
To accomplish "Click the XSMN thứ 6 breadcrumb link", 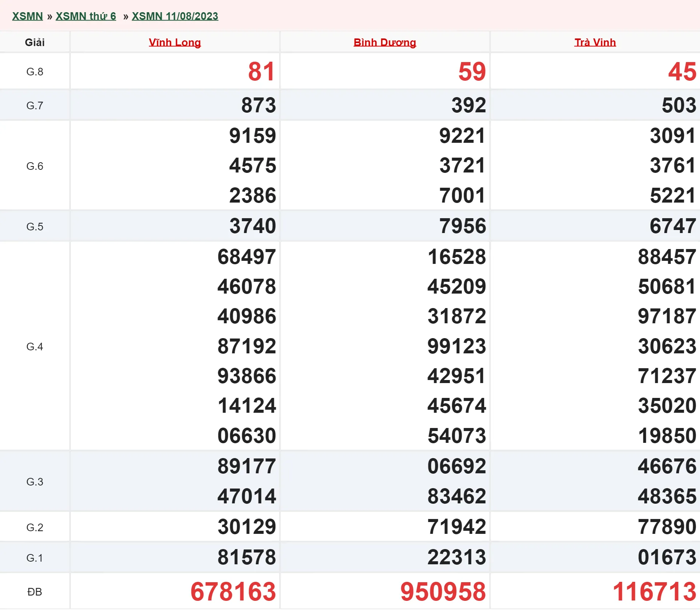I will pos(86,16).
